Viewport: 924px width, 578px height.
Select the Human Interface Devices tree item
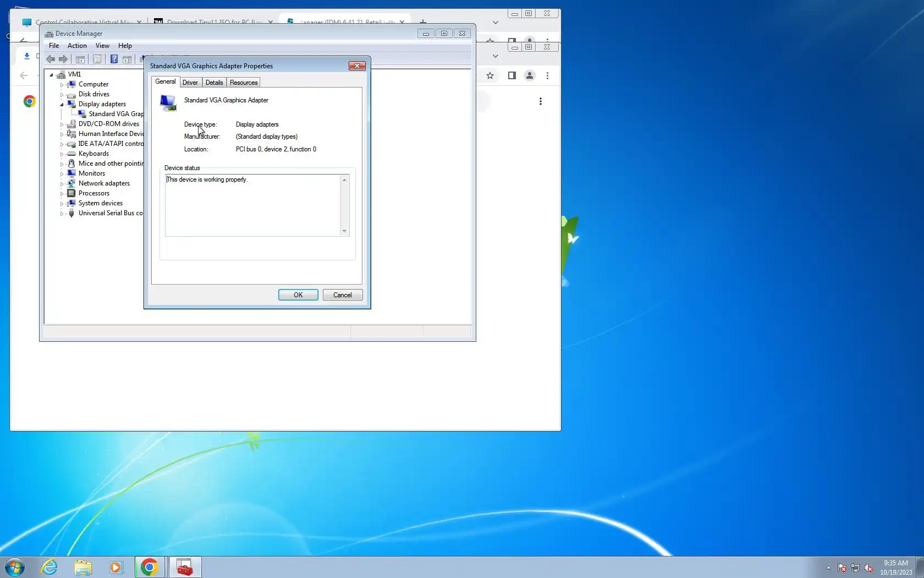tap(111, 134)
